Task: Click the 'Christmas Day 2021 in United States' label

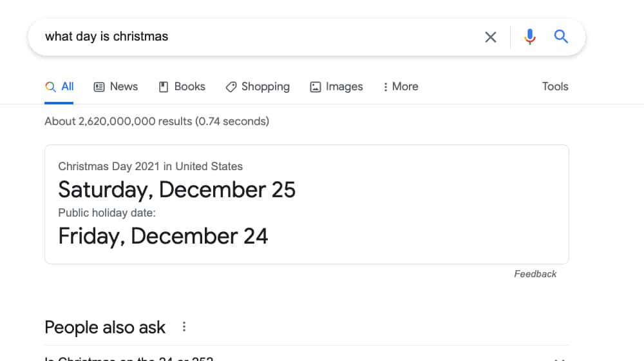Action: coord(150,166)
